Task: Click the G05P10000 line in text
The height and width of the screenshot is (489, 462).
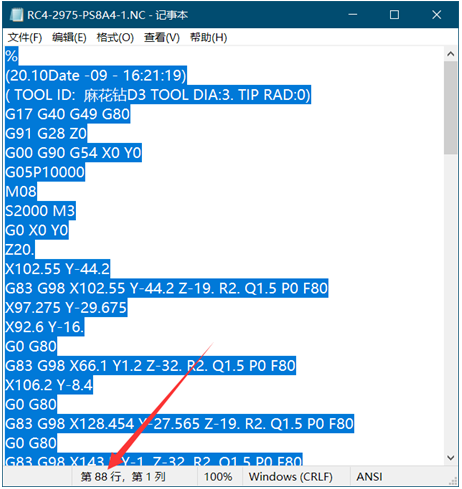Action: pyautogui.click(x=45, y=172)
